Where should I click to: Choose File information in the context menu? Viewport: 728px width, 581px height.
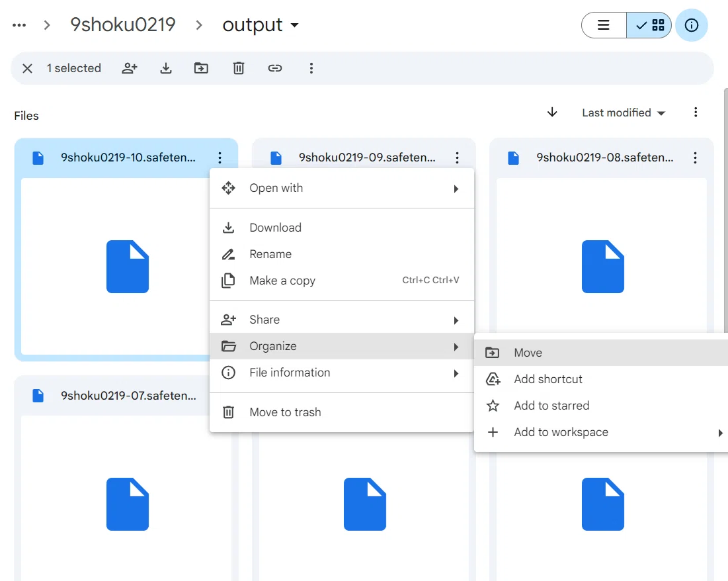click(x=342, y=373)
